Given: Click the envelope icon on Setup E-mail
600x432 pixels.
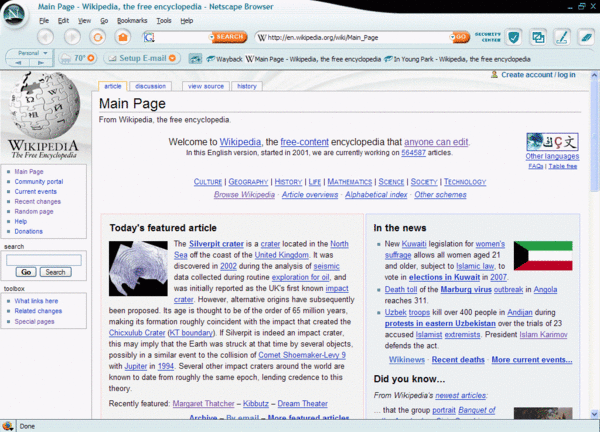Looking at the screenshot, I should 112,59.
